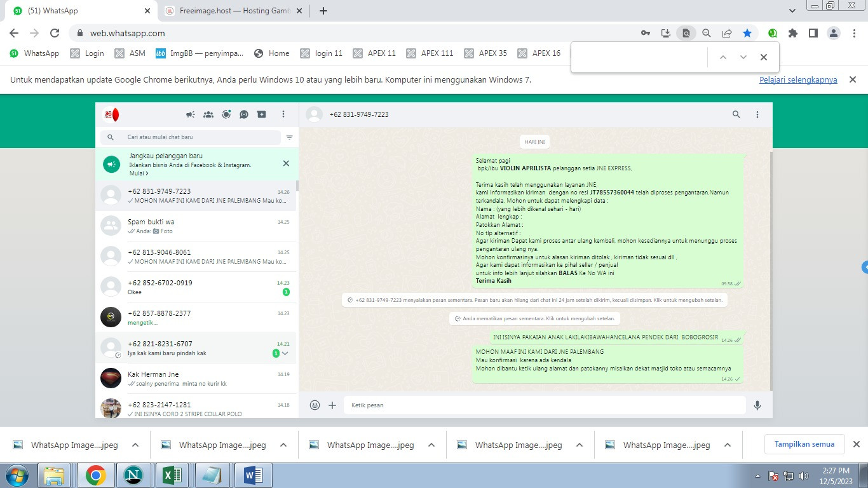Click Chrome's zoom magnifier icon

tap(707, 33)
